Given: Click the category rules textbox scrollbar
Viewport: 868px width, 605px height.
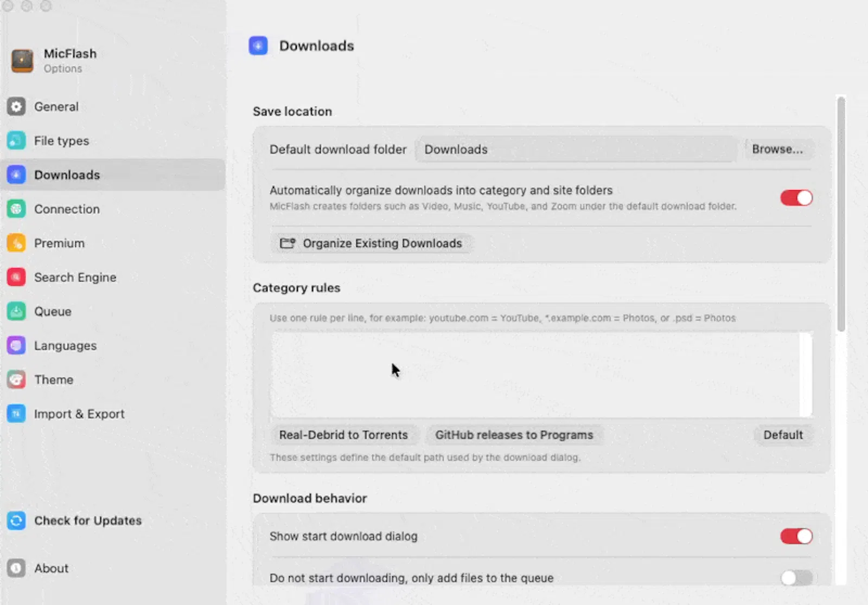Looking at the screenshot, I should 806,375.
